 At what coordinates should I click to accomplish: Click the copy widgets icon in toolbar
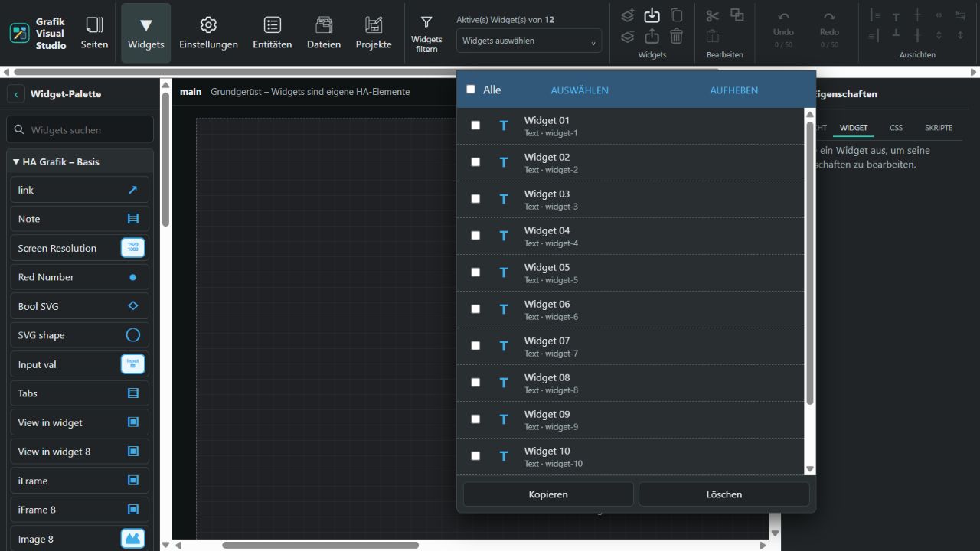coord(677,15)
